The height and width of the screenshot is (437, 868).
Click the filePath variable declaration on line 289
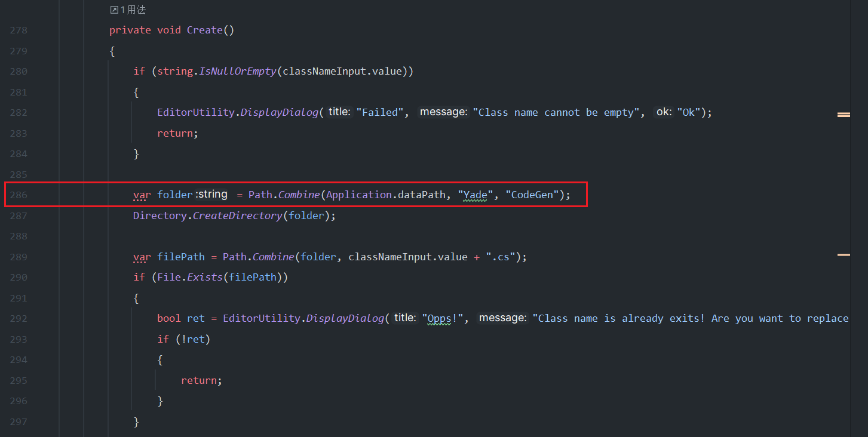point(180,257)
